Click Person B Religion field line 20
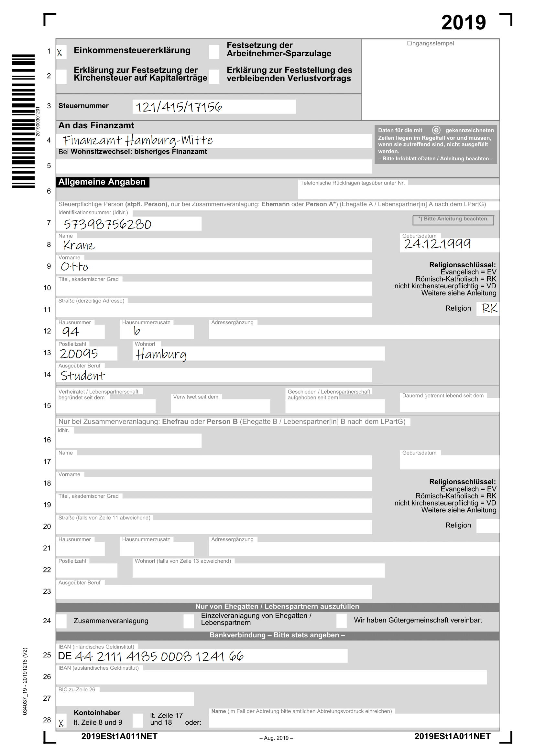This screenshot has height=756, width=535. pos(488,526)
